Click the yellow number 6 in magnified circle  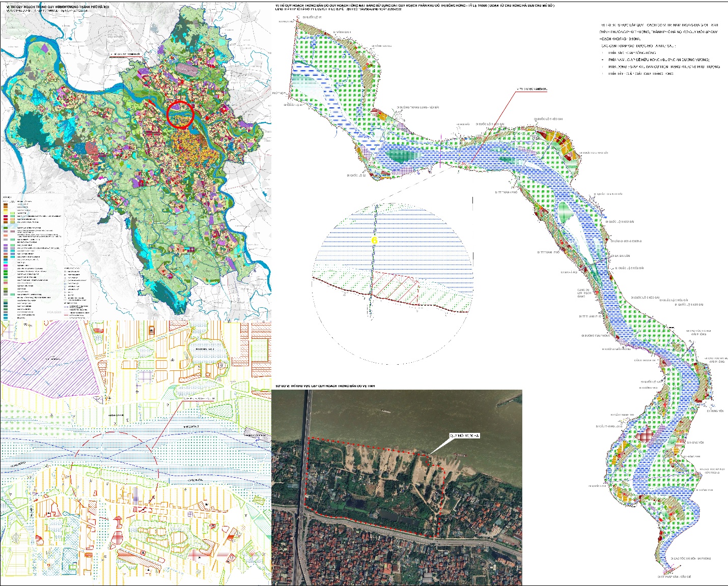[375, 240]
